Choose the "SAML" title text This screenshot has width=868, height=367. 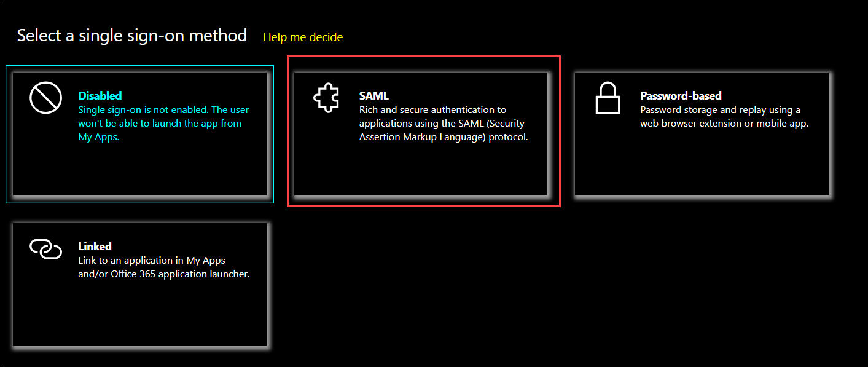coord(373,96)
